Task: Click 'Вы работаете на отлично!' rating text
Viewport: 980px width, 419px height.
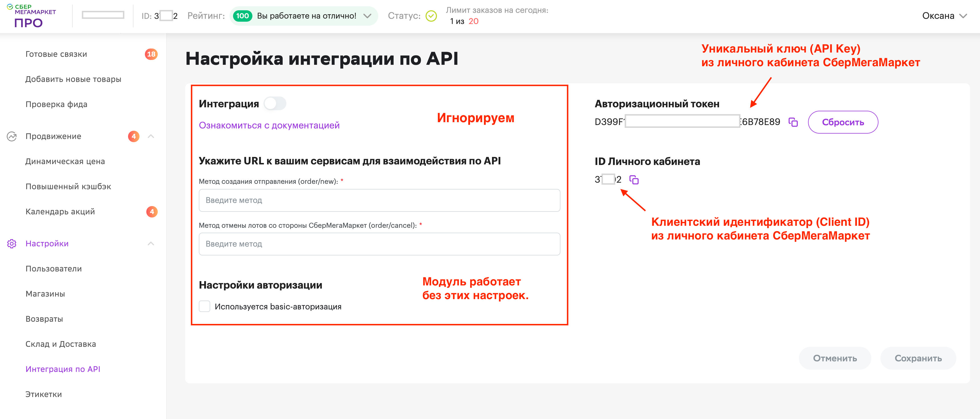Action: click(307, 16)
